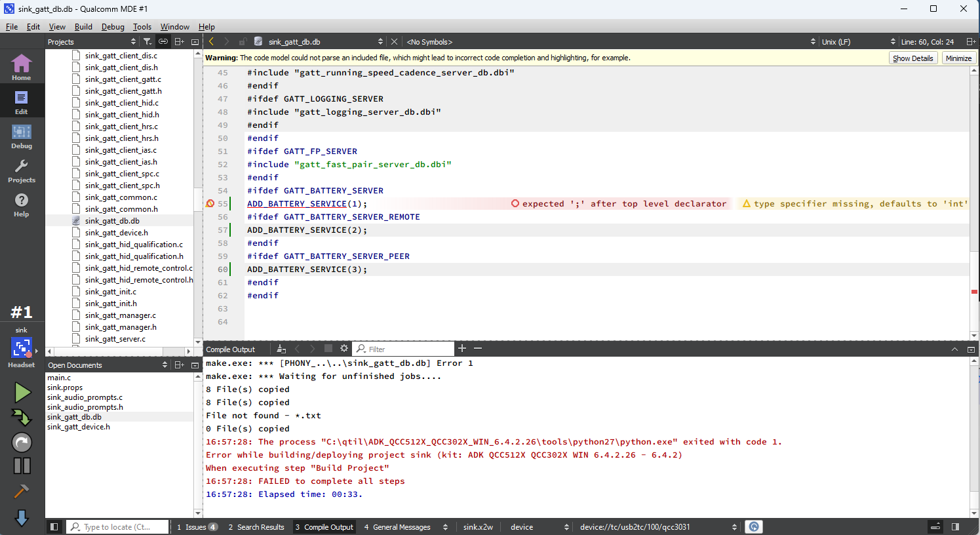
Task: Toggle left sidebar visibility in status bar
Action: (x=54, y=526)
